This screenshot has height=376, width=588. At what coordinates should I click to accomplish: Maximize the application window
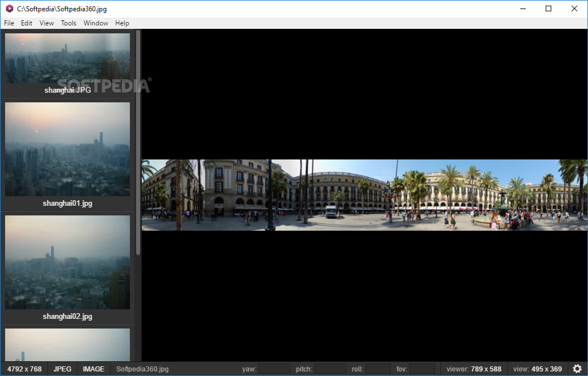pos(548,8)
